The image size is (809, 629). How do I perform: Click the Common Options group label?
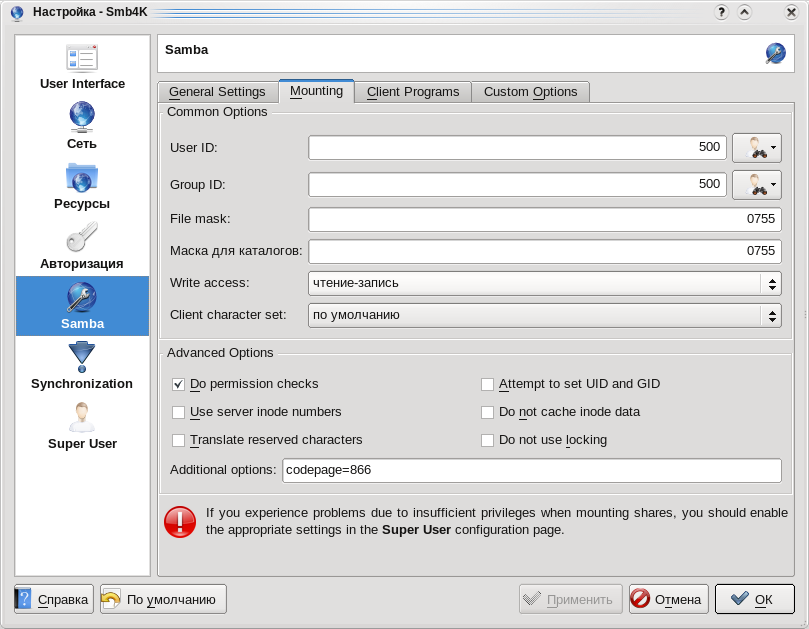coord(217,112)
